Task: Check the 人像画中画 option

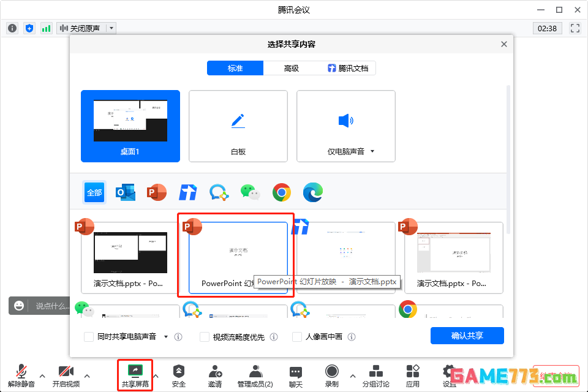Action: 298,337
